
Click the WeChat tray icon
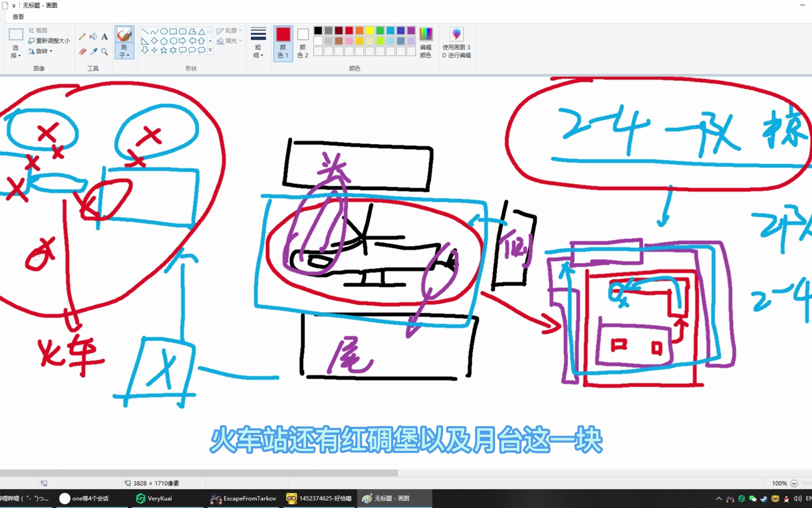[753, 499]
